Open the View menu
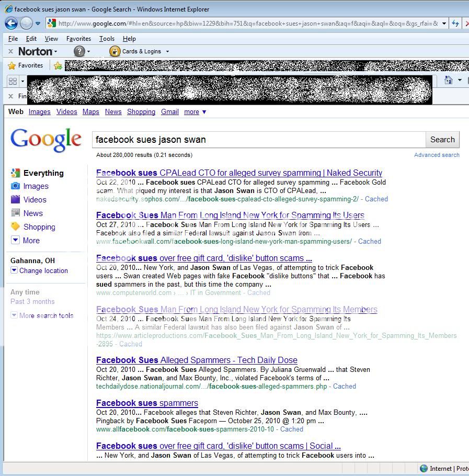This screenshot has height=476, width=469. click(51, 39)
